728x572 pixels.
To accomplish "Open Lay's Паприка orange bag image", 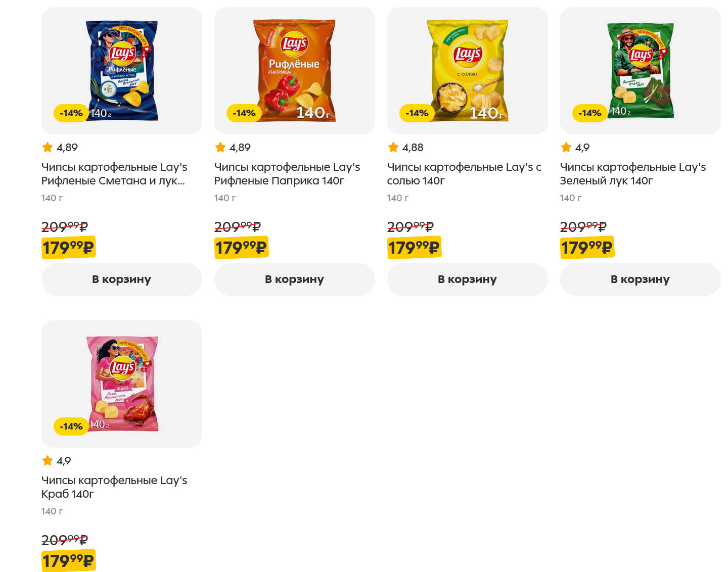I will pyautogui.click(x=294, y=70).
